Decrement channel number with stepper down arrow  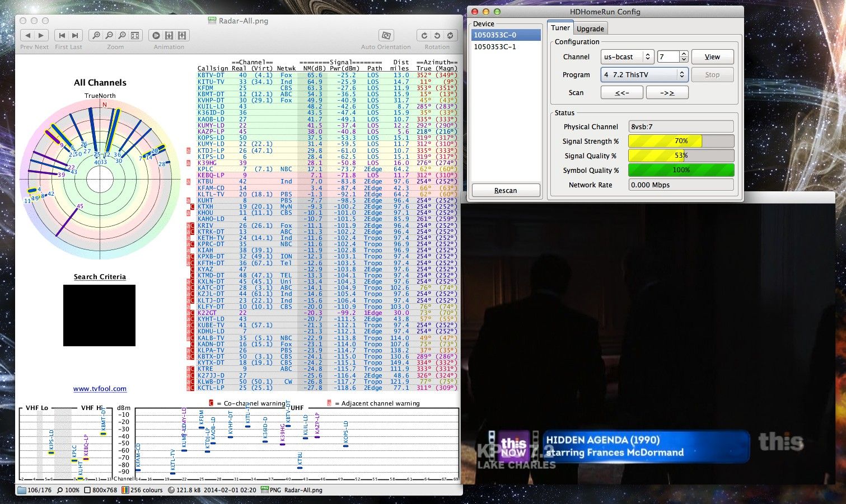(684, 59)
